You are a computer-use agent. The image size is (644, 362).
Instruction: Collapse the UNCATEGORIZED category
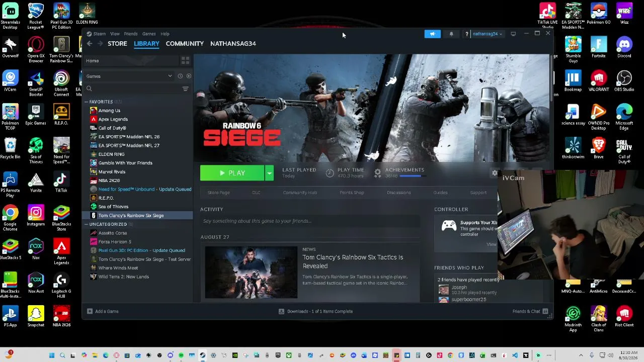(x=86, y=224)
